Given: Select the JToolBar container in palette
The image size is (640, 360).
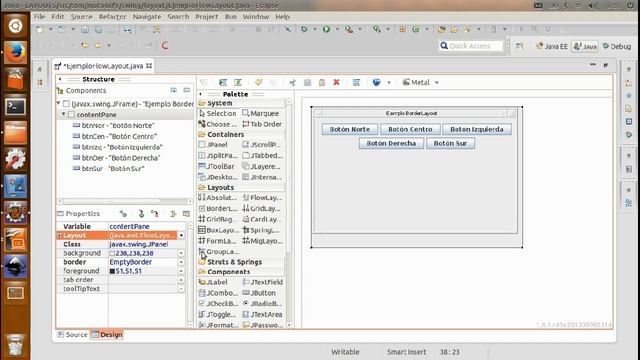Looking at the screenshot, I should pyautogui.click(x=216, y=166).
